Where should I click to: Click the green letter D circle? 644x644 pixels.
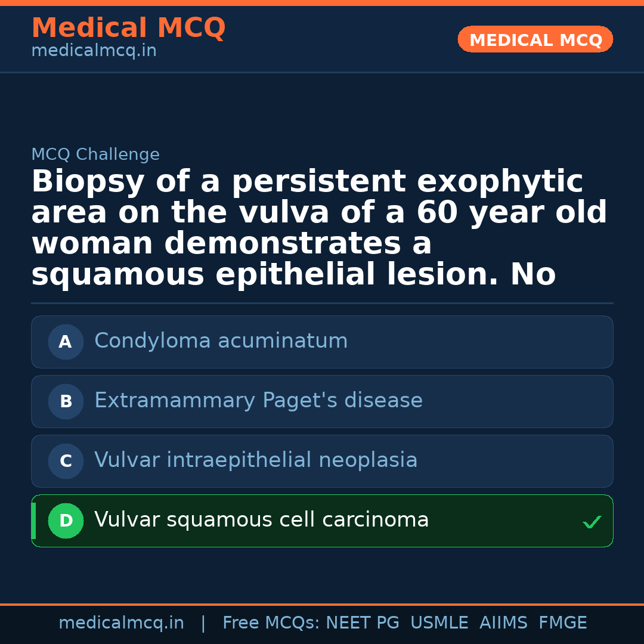[66, 521]
